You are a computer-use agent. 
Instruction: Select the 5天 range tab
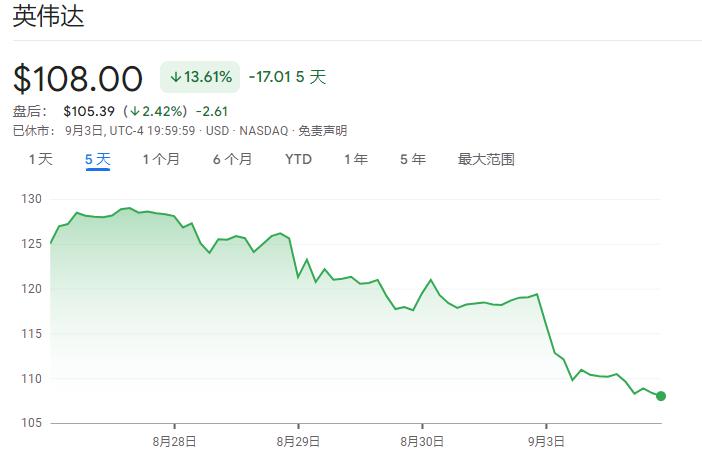[97, 159]
